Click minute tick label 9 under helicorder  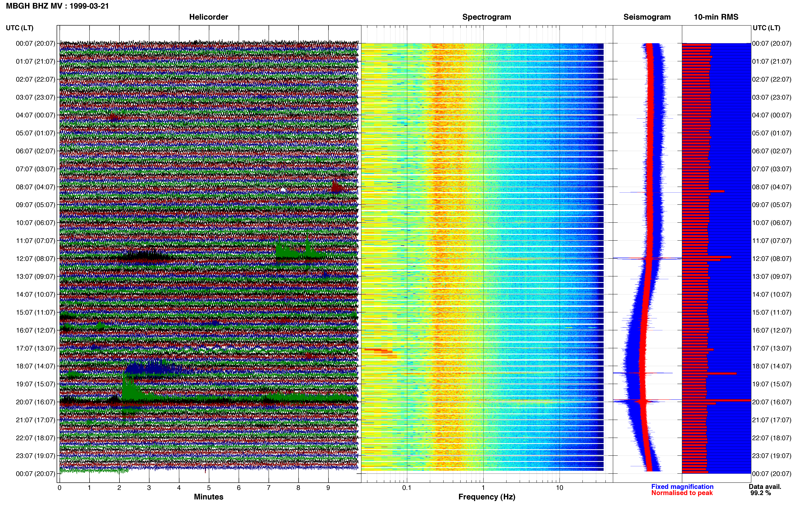pos(328,488)
